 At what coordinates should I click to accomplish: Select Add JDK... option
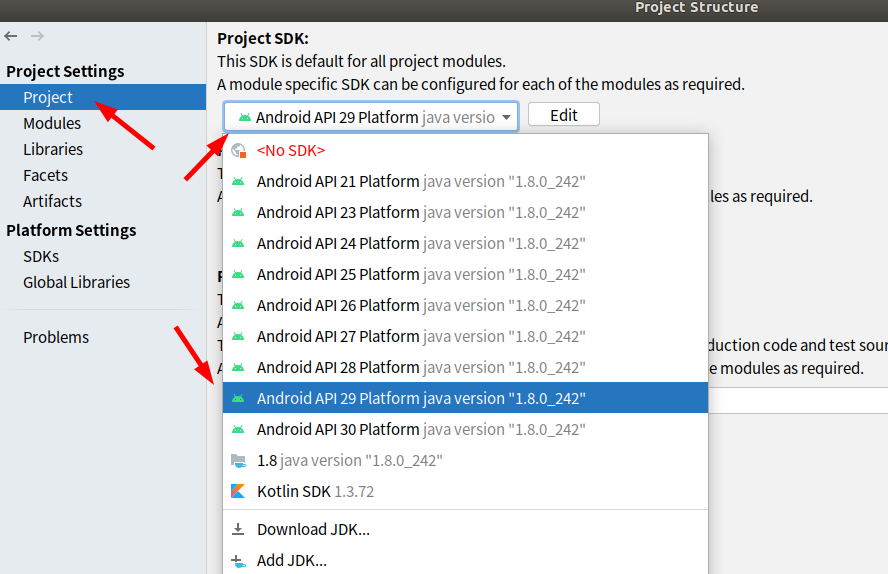[x=466, y=561]
